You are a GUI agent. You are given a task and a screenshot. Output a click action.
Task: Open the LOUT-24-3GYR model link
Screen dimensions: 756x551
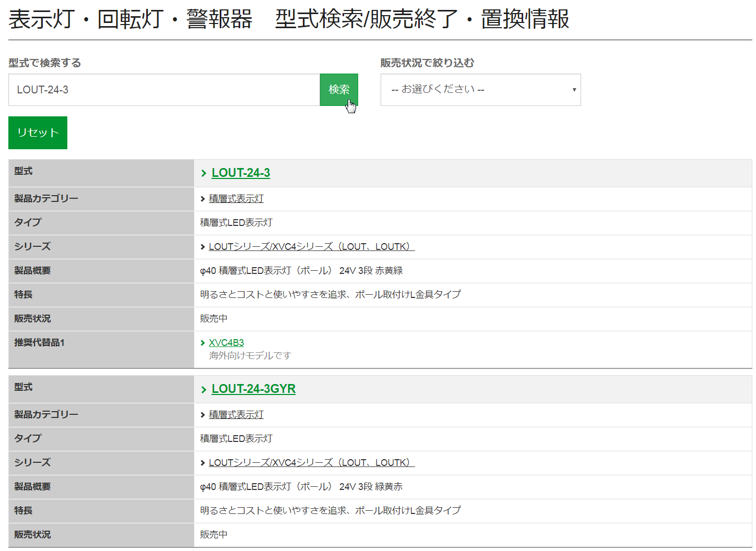tap(253, 389)
